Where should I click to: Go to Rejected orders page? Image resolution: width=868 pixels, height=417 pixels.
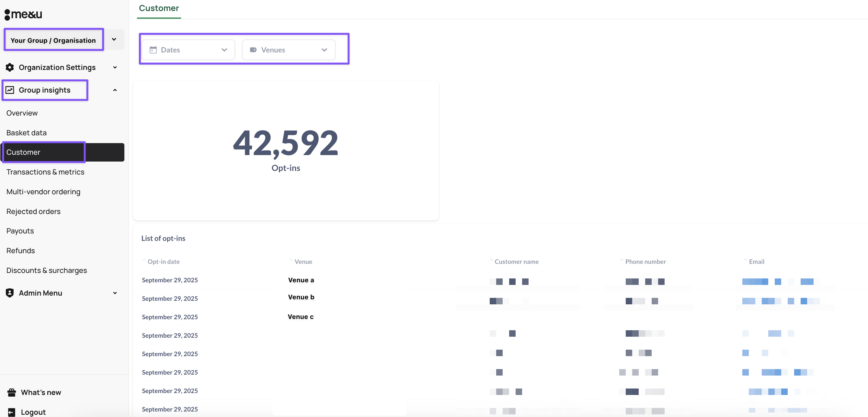click(33, 211)
